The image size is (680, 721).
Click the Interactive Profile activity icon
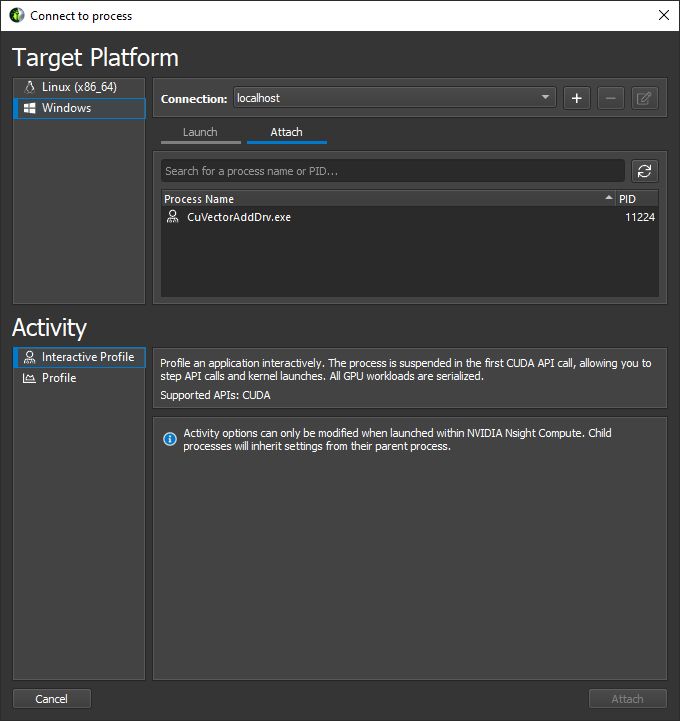(29, 357)
